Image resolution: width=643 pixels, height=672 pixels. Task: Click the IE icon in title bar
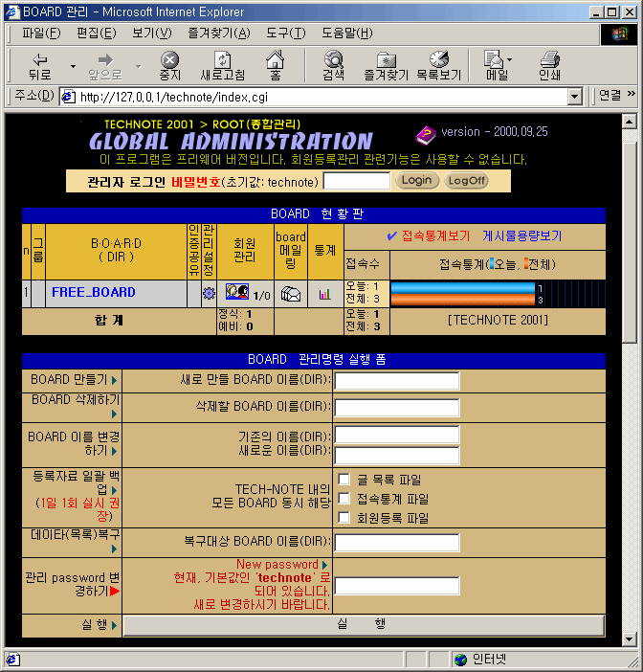click(x=12, y=11)
